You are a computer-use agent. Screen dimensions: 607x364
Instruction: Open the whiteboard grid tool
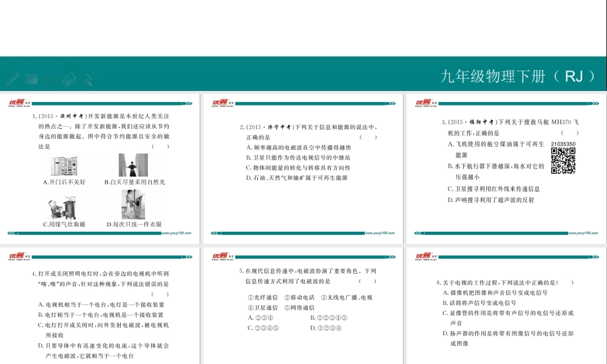[x=30, y=78]
